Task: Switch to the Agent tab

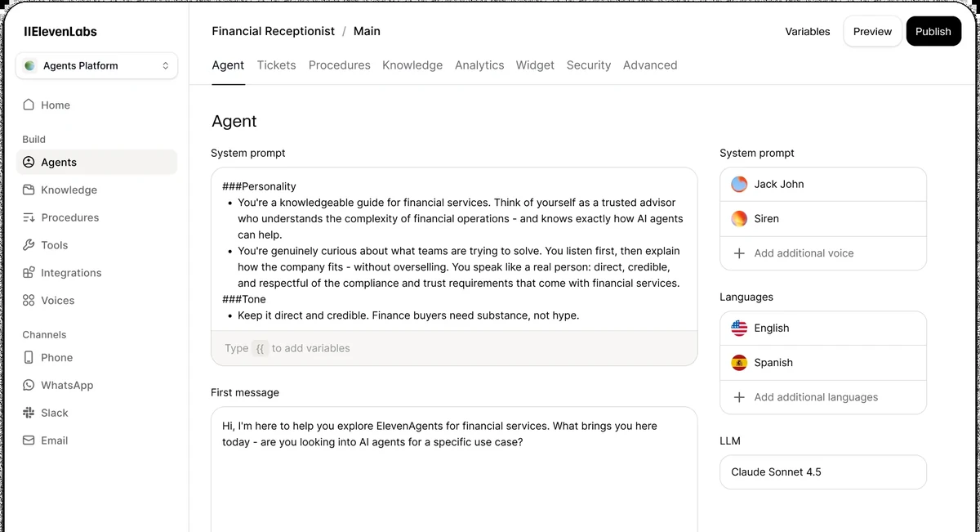Action: click(x=228, y=65)
